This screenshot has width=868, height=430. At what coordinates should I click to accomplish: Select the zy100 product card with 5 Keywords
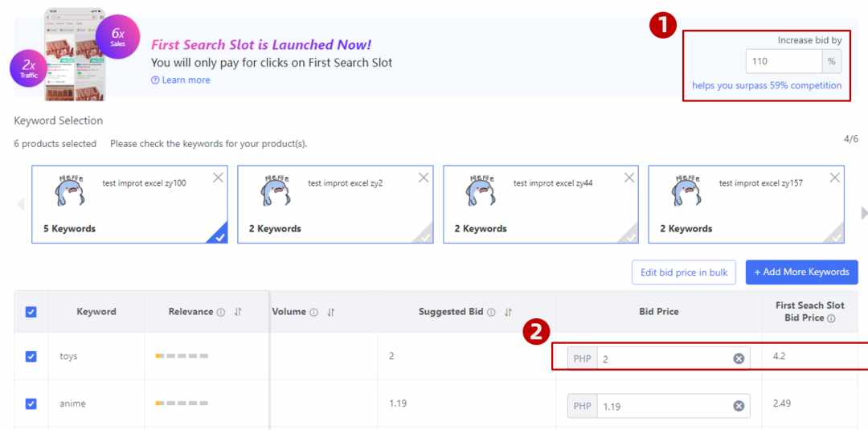[x=129, y=204]
